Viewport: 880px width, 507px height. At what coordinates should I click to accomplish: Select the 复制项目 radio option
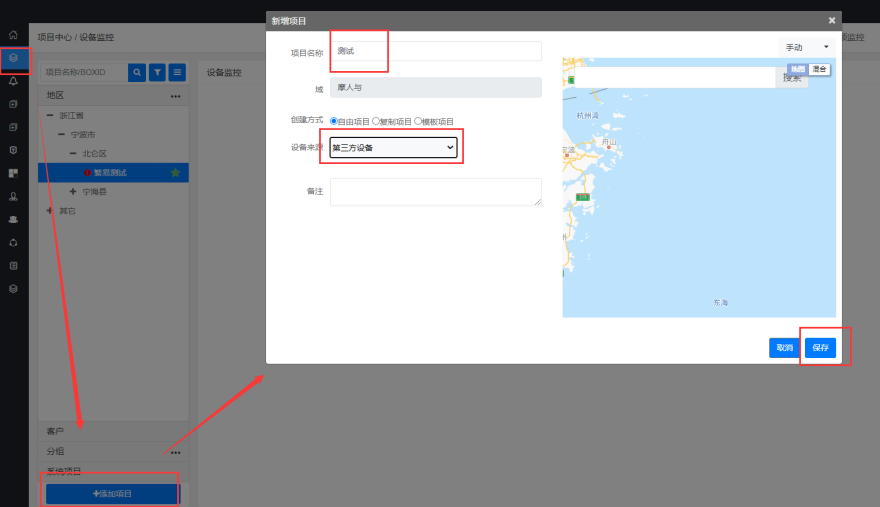[376, 121]
